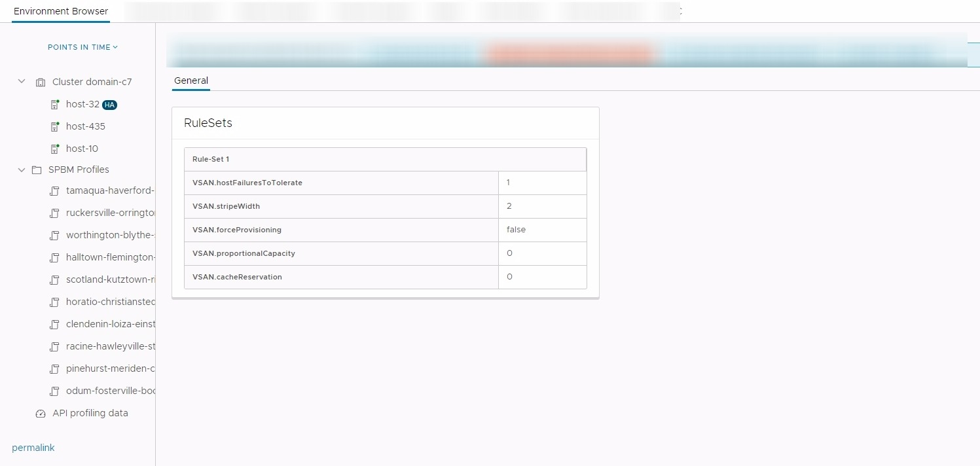Open the halltown-flemington profile

tap(110, 257)
